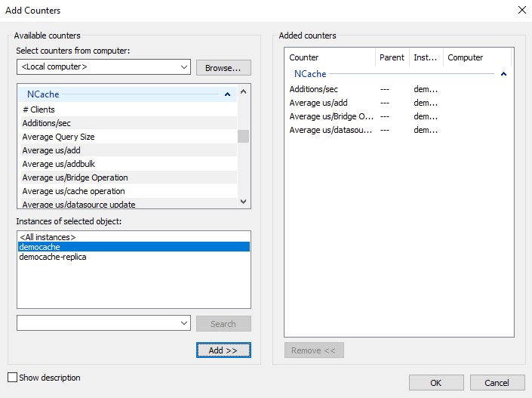
Task: Select Average Query Size counter
Action: point(129,137)
